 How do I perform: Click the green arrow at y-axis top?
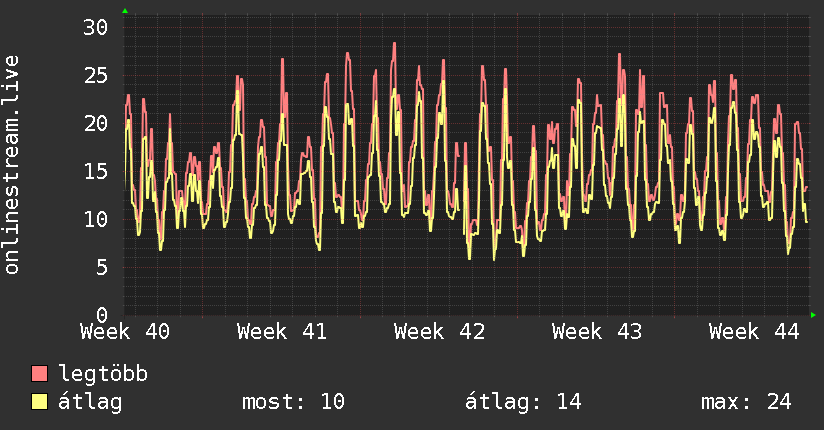[x=125, y=11]
